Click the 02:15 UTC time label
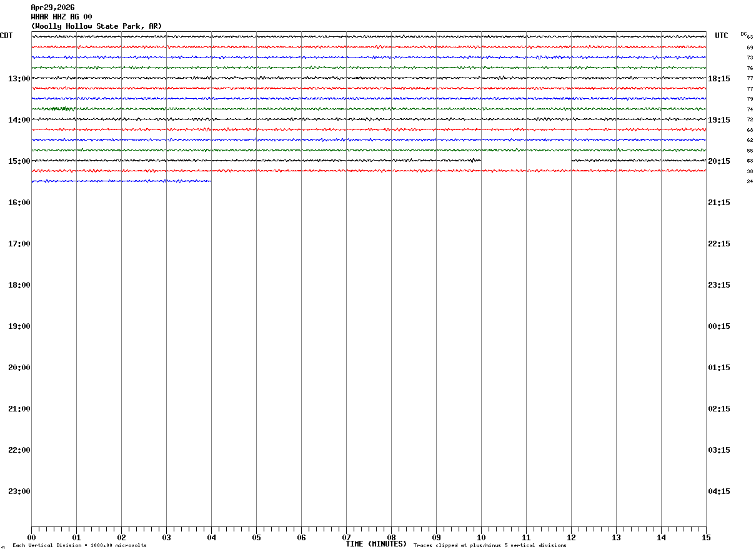756x554 pixels. tap(719, 409)
